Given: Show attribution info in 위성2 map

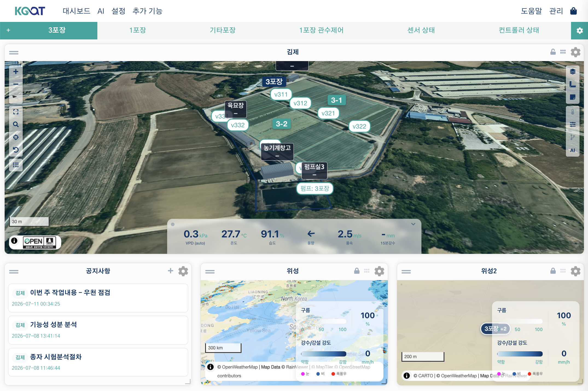Looking at the screenshot, I should (x=407, y=375).
